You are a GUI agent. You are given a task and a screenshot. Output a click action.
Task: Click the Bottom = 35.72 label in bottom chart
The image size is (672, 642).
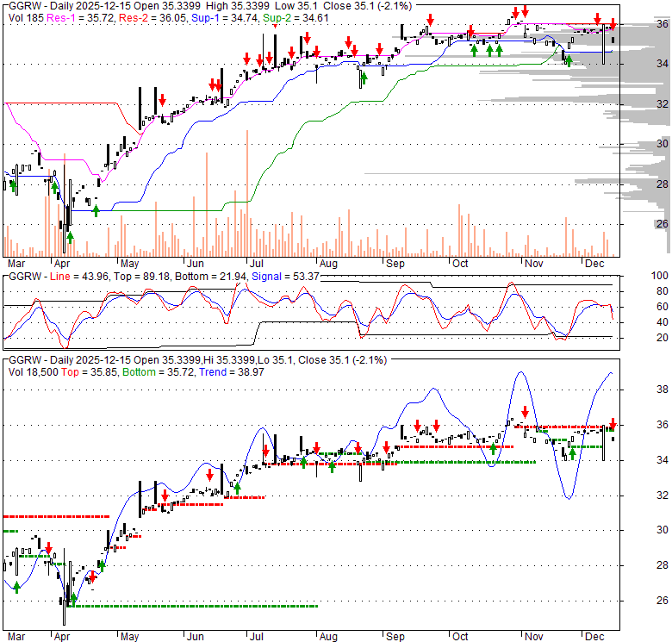159,372
